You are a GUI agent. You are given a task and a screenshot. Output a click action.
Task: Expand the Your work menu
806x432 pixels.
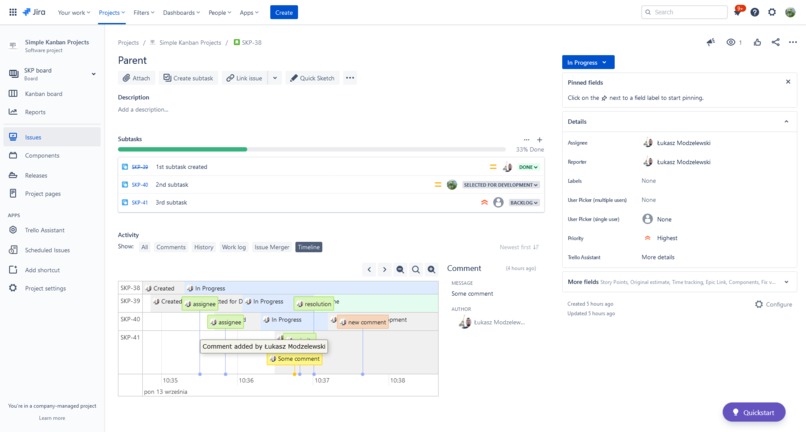click(74, 12)
